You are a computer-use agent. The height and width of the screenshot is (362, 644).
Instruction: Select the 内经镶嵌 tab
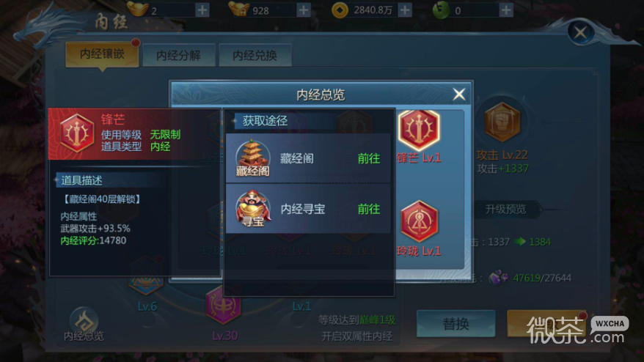(x=102, y=53)
